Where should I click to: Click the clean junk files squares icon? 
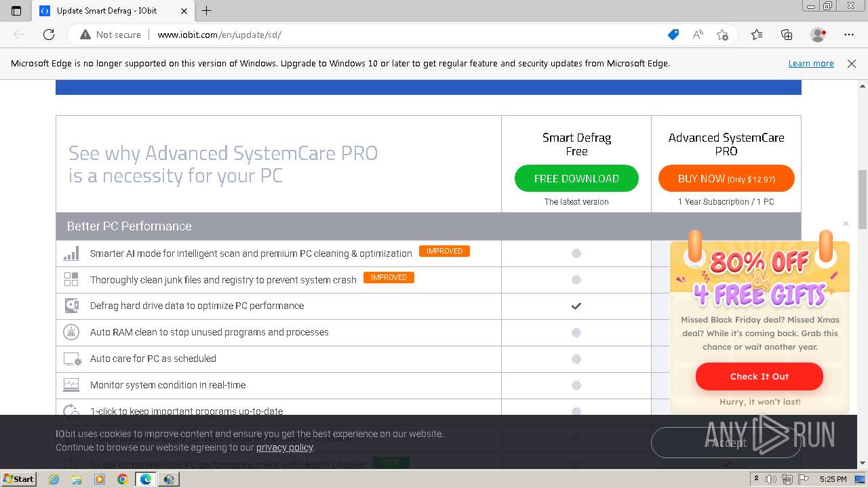[x=71, y=279]
